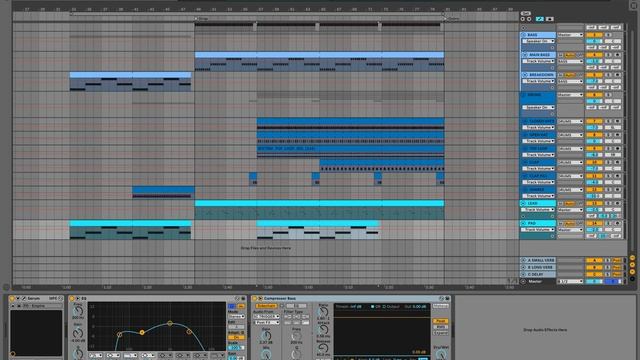Arm the BREAKDOWN track for recording
This screenshot has width=640, height=360.
618,75
